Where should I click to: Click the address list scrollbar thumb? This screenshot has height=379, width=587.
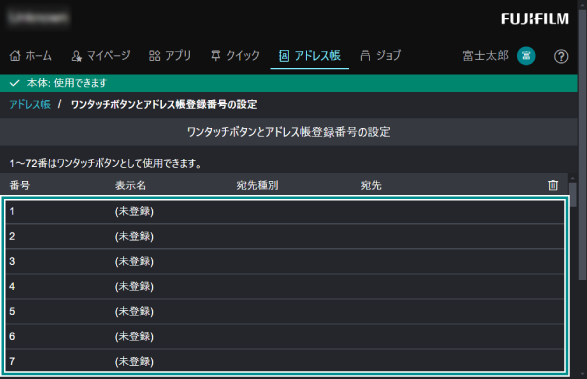click(573, 194)
